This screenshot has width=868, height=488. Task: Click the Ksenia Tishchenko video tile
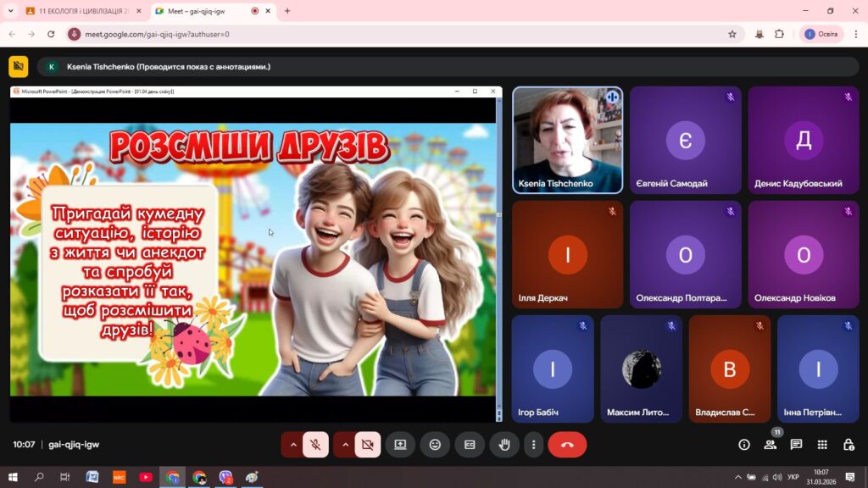pyautogui.click(x=567, y=140)
